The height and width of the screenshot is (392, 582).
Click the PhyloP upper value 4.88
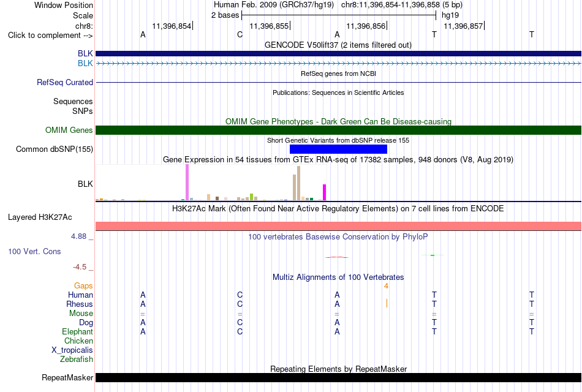pos(78,236)
